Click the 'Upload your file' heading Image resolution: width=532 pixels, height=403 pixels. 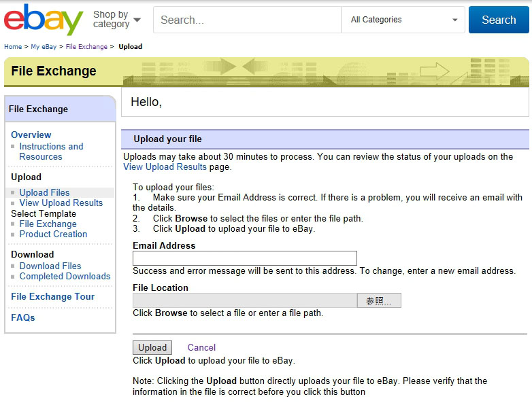click(167, 139)
